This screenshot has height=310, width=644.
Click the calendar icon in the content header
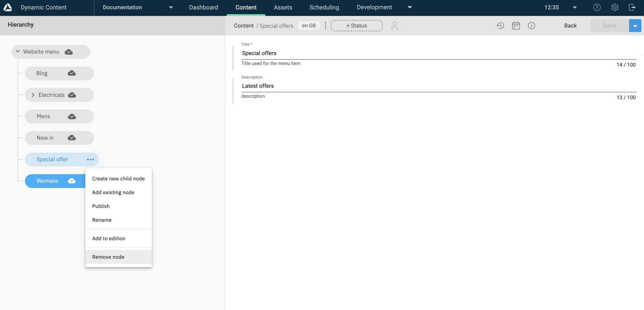[516, 25]
